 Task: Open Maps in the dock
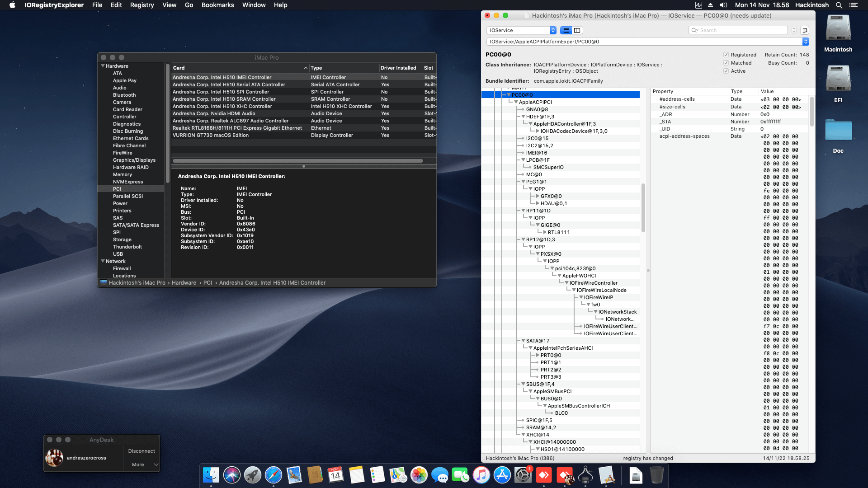click(x=398, y=475)
